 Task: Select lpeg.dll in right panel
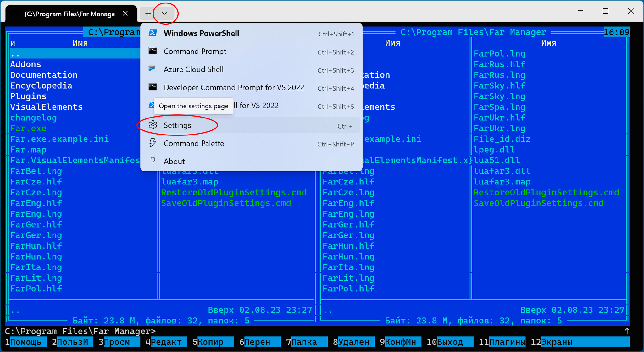click(x=494, y=150)
